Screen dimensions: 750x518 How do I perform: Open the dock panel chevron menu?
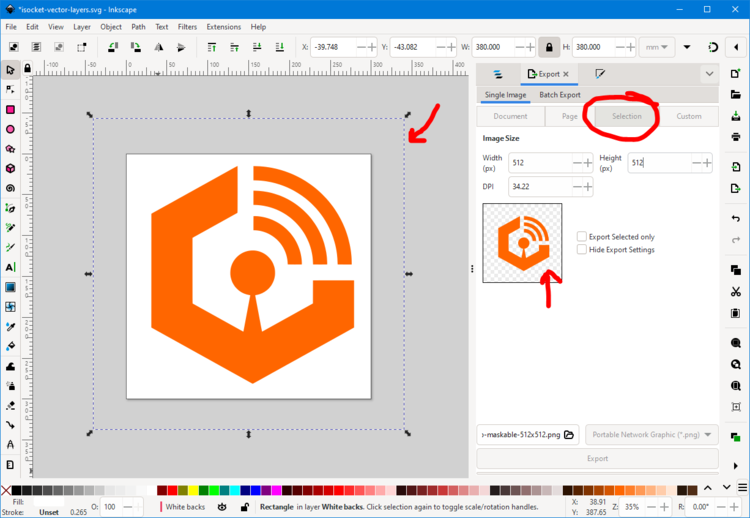pyautogui.click(x=709, y=74)
